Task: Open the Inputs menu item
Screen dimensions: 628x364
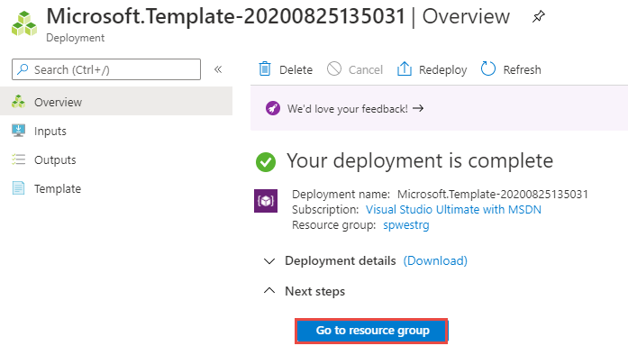Action: [x=50, y=131]
